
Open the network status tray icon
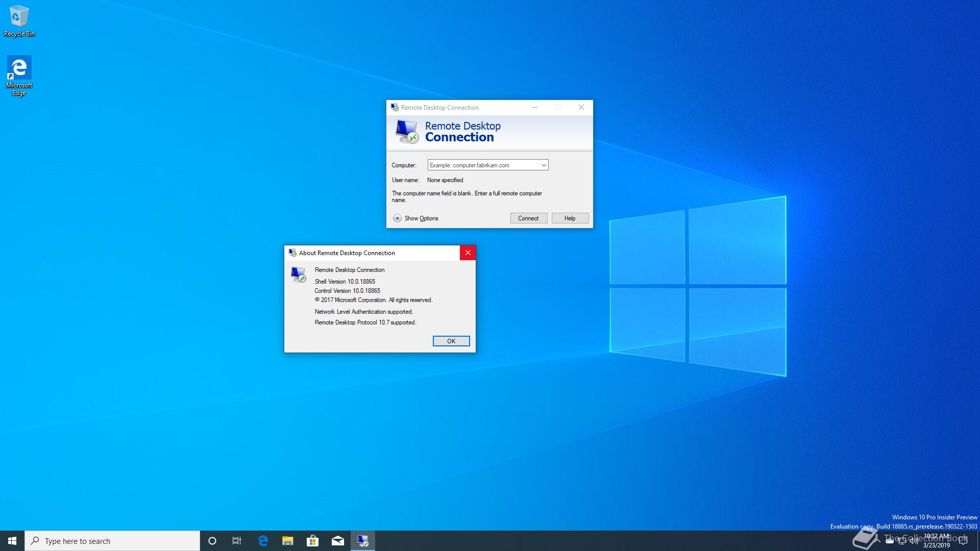902,541
